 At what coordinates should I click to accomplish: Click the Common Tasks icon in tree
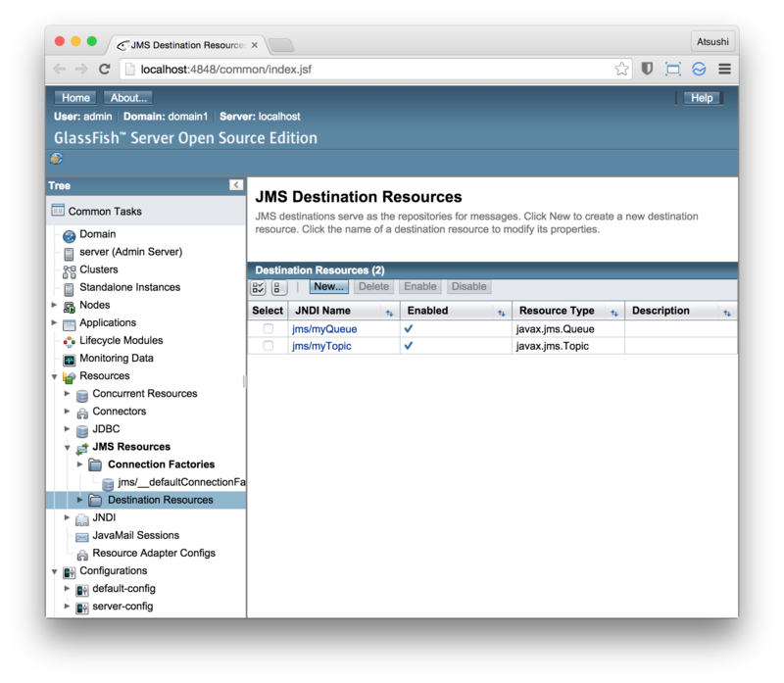pyautogui.click(x=58, y=211)
